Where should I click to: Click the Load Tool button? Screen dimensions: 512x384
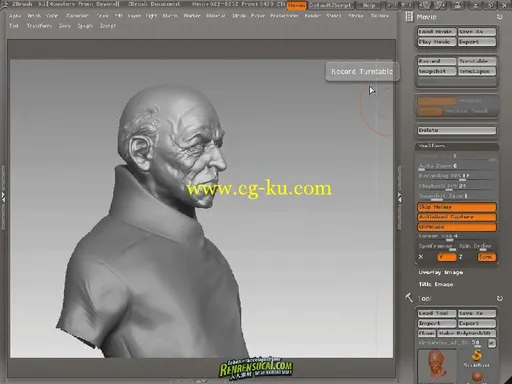437,313
